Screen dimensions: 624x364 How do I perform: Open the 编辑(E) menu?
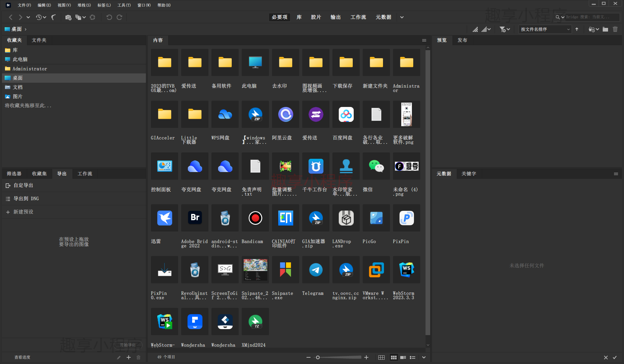pos(44,5)
